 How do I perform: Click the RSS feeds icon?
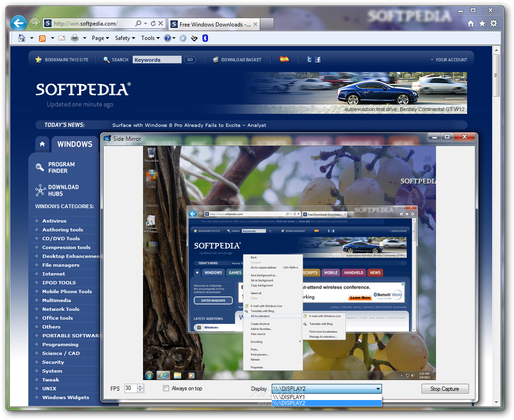point(42,39)
